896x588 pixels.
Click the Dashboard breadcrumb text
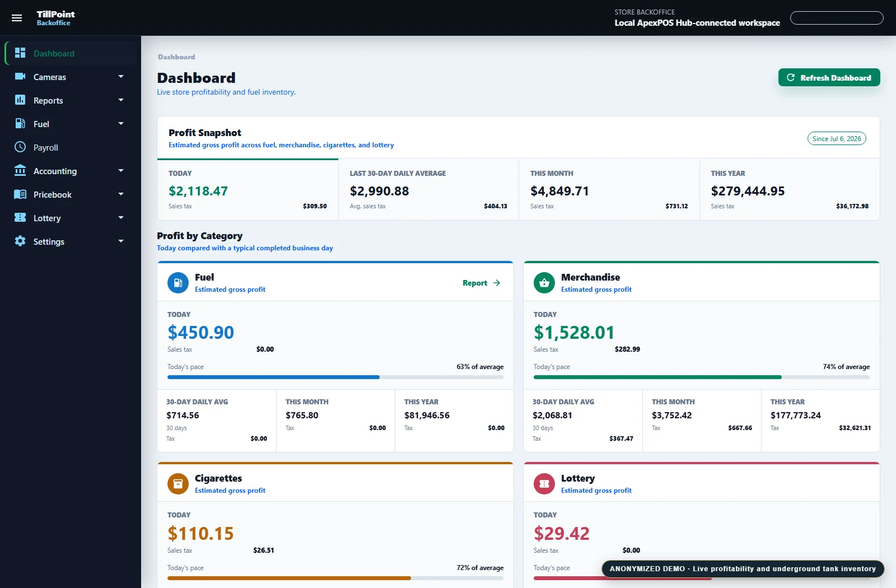tap(176, 57)
